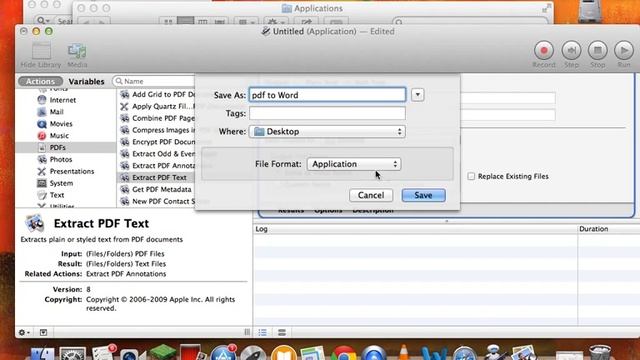Click the Save button
Image resolution: width=640 pixels, height=360 pixels.
pos(423,195)
